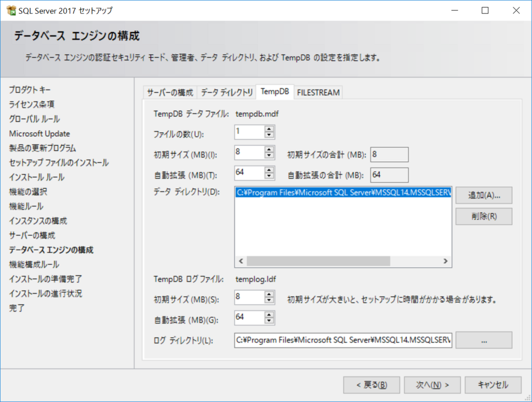Click the tempdb.mdf file name text
Screen dimensions: 532x402
point(257,114)
